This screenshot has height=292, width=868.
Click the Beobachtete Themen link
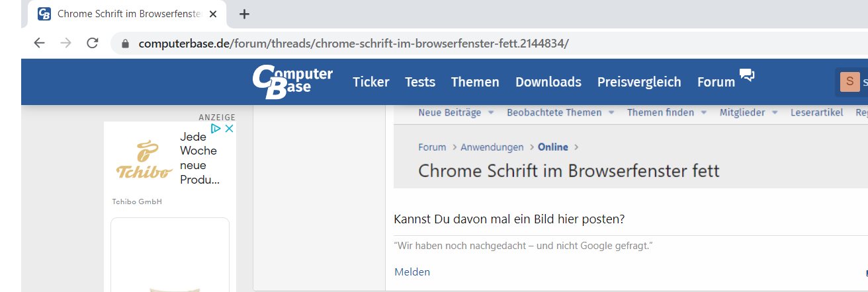pyautogui.click(x=554, y=112)
